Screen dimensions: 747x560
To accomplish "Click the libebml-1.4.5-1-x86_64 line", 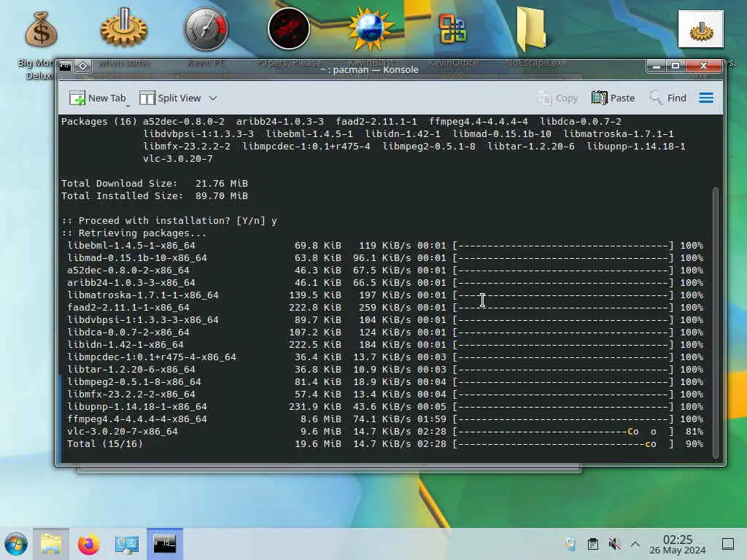I will pyautogui.click(x=385, y=246).
